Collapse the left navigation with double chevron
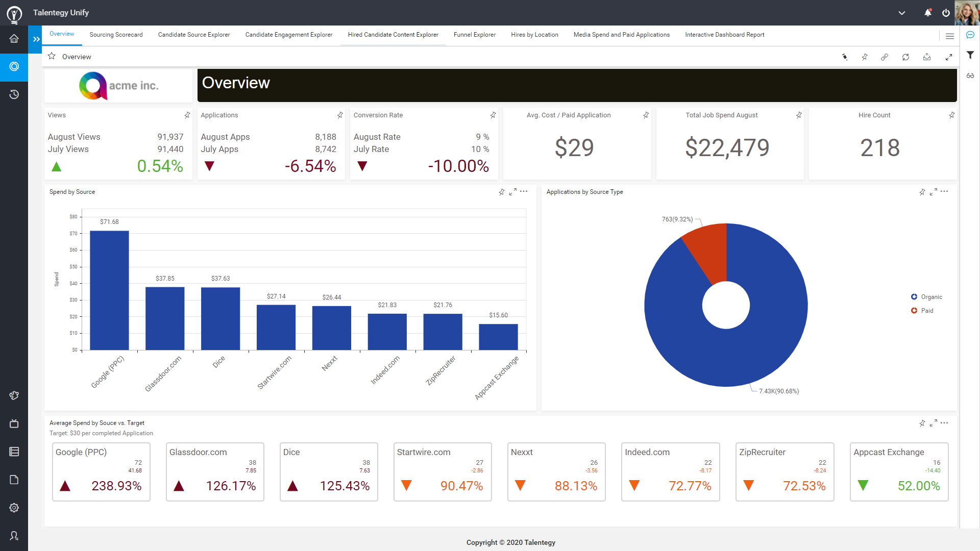980x551 pixels. pos(35,38)
